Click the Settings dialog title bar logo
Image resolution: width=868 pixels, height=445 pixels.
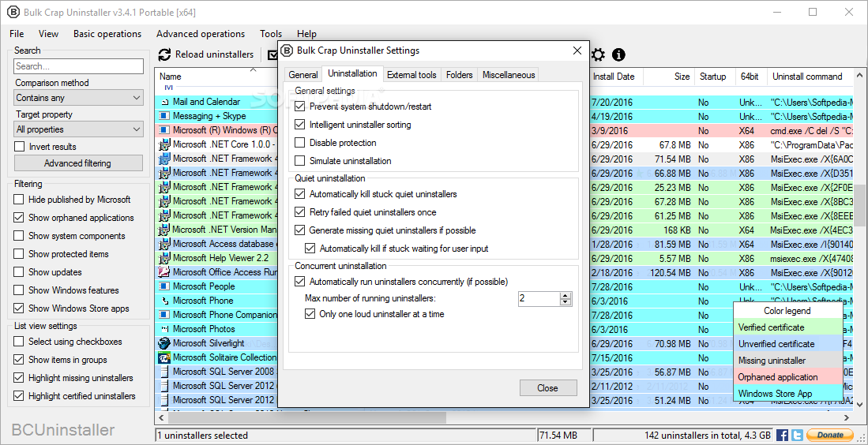coord(286,50)
